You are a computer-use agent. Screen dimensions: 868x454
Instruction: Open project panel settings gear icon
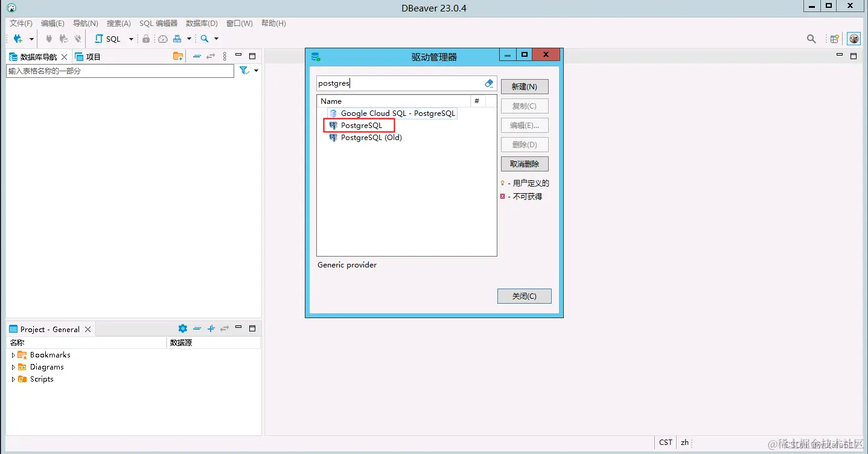[183, 328]
